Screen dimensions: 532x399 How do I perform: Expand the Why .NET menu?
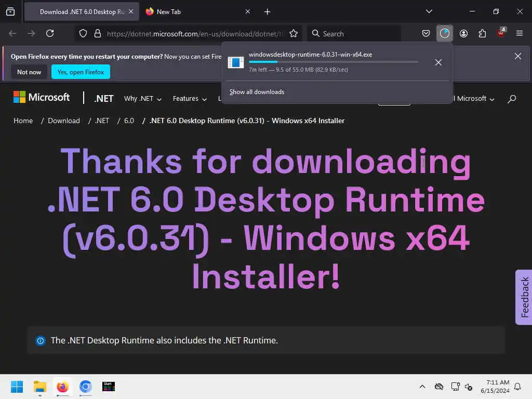[x=143, y=99]
